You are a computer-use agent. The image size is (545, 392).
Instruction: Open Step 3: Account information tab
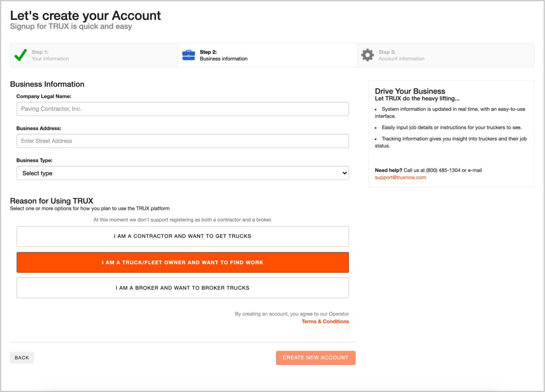click(446, 55)
